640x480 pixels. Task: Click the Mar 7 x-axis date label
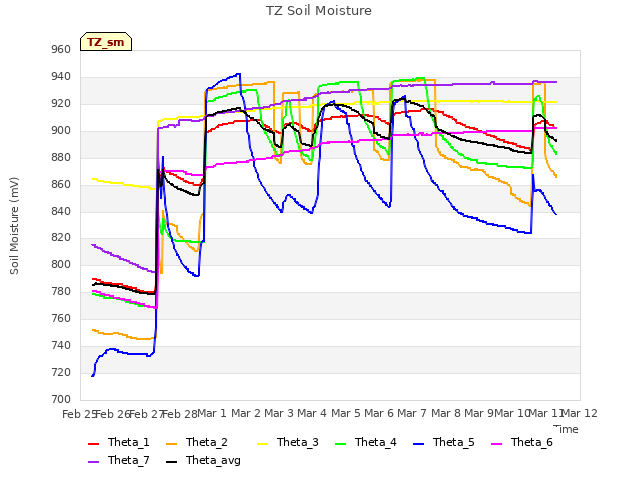coord(412,413)
